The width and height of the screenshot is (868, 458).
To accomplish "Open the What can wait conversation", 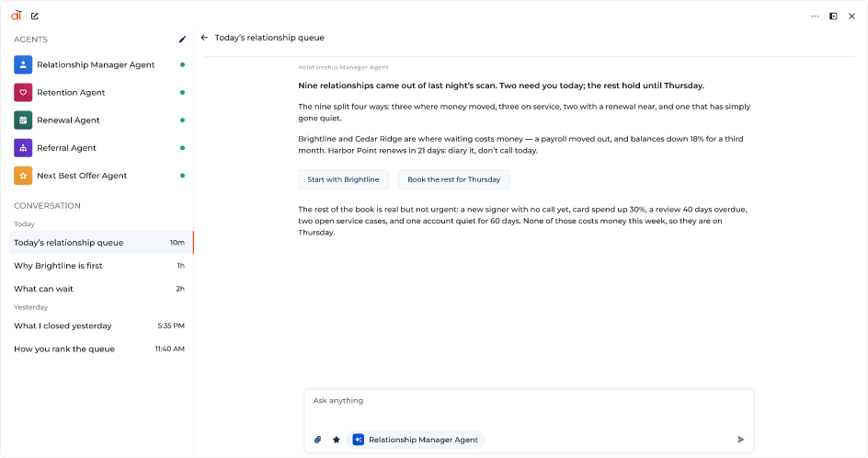I will (99, 289).
